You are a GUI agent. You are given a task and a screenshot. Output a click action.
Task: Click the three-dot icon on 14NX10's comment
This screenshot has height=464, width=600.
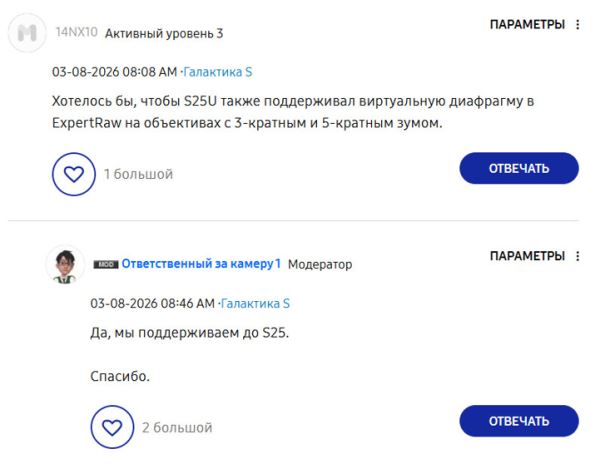click(578, 24)
